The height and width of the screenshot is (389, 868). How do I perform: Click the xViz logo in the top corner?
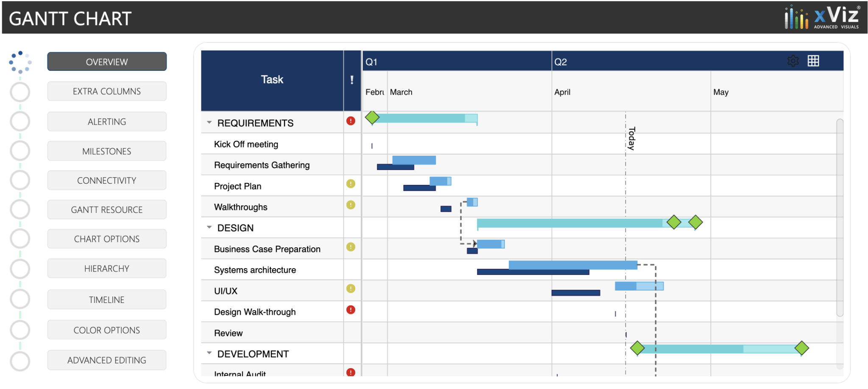pyautogui.click(x=822, y=17)
